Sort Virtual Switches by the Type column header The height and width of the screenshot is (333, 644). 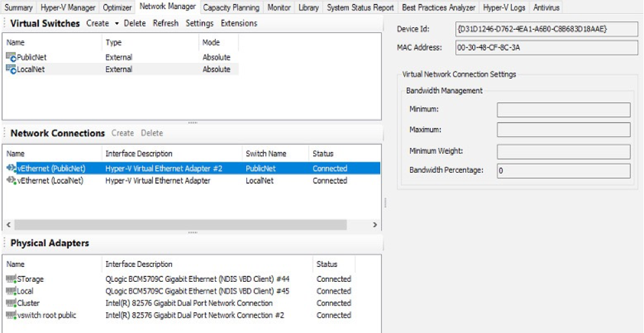114,43
